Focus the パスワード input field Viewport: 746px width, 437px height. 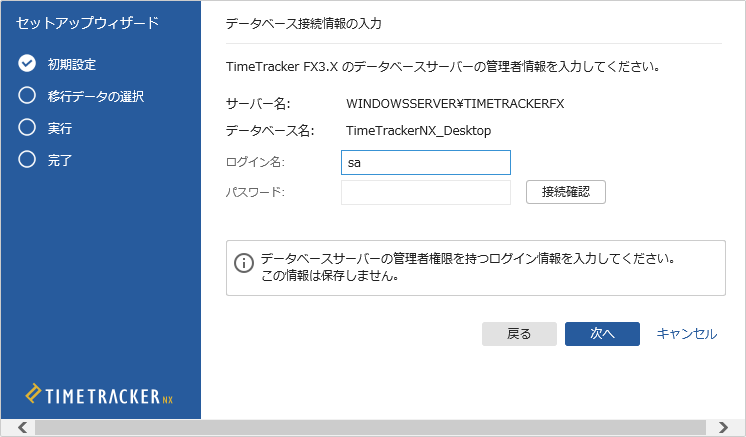coord(426,192)
